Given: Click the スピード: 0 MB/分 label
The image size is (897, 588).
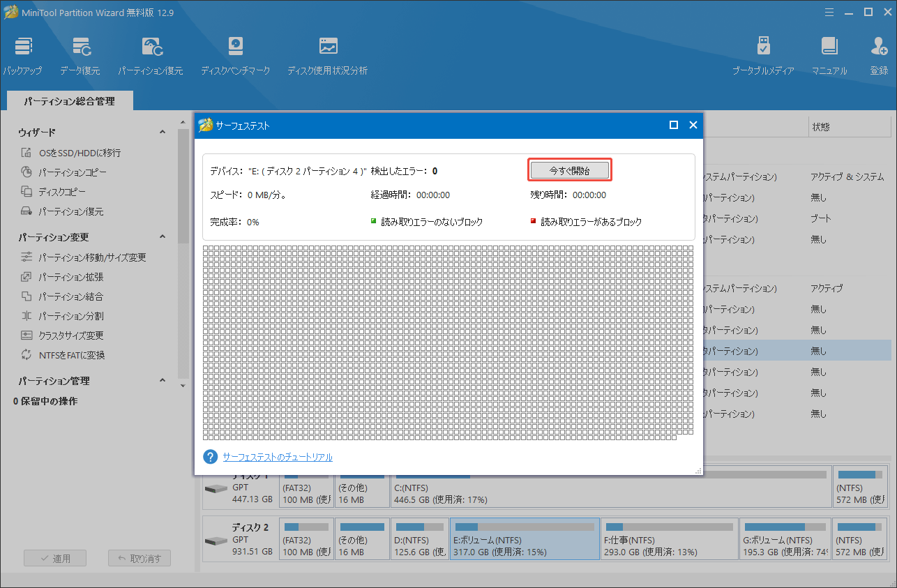Looking at the screenshot, I should [248, 195].
